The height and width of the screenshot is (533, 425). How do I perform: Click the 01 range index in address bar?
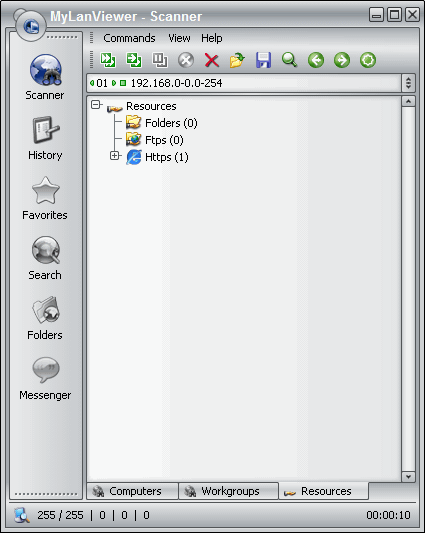click(x=102, y=83)
